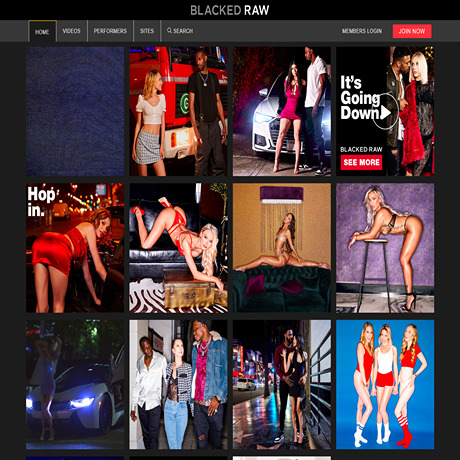Open the Hop in. banner thumbnail
Screen dimensions: 460x460
[x=75, y=248]
